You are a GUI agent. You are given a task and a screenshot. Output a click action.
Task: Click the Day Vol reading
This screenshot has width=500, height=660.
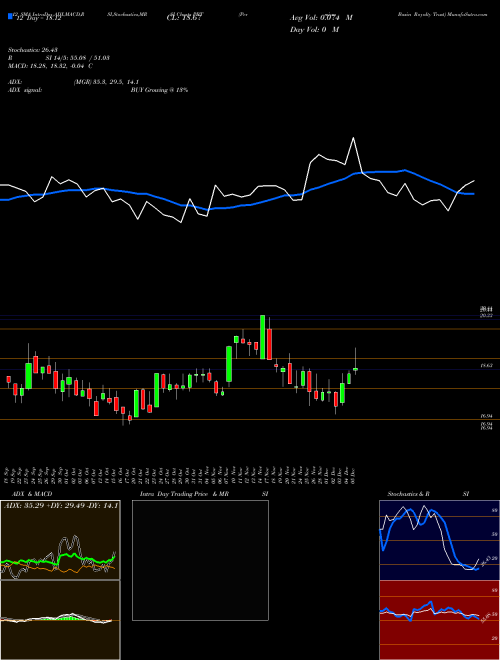click(314, 30)
